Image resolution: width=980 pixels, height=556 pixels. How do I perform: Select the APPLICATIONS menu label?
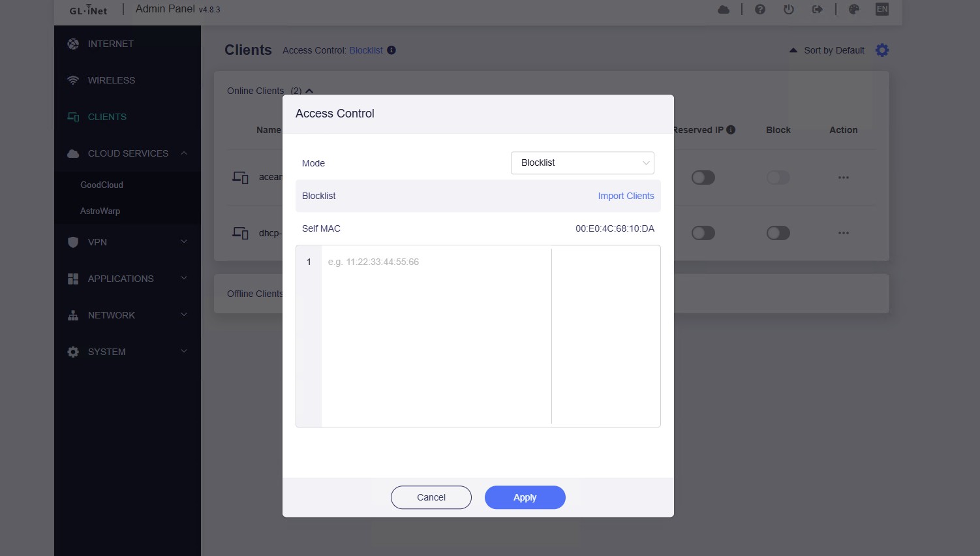tap(121, 279)
